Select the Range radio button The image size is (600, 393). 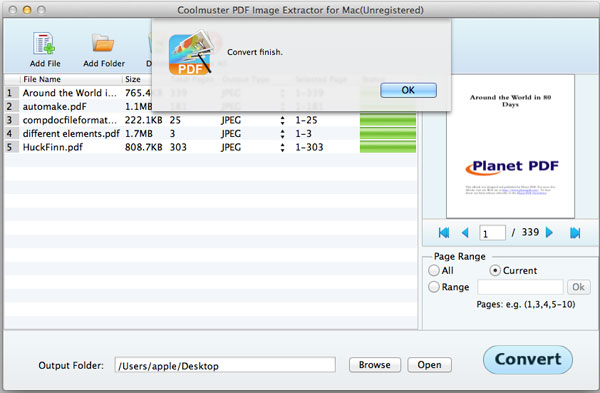434,287
